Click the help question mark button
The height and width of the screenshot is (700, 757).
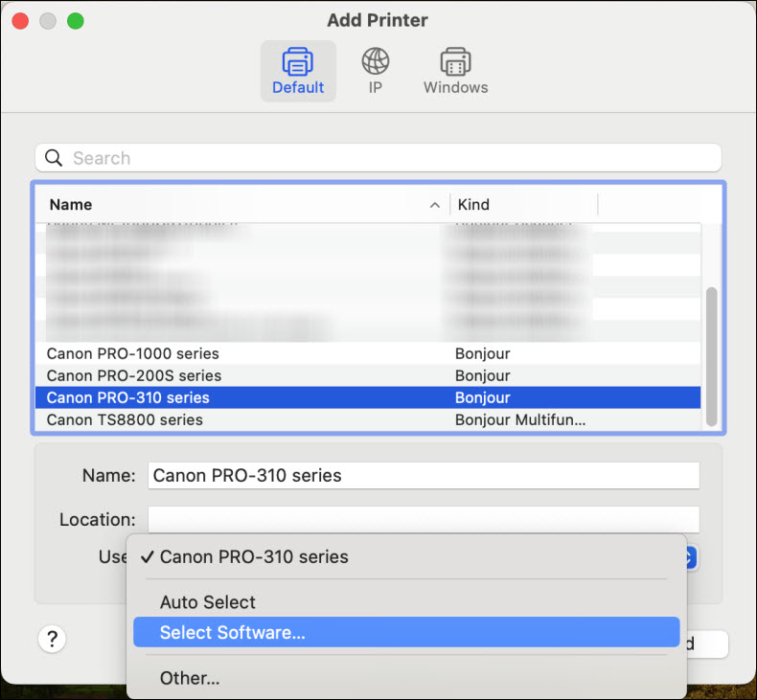53,640
